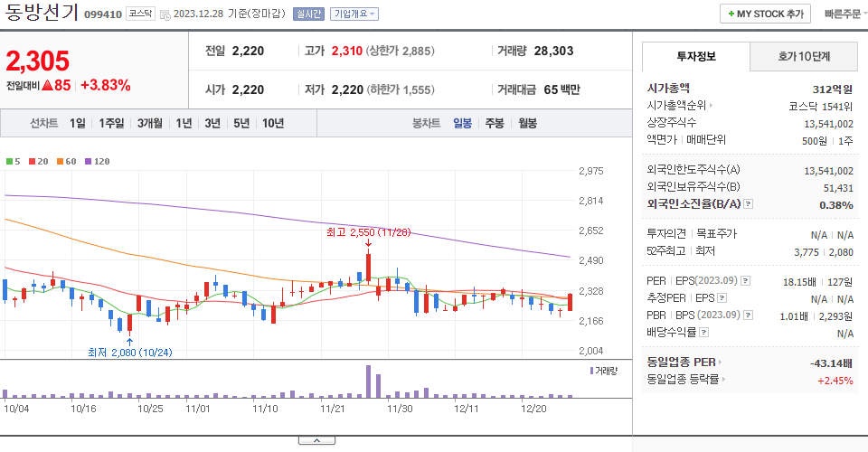Click the purple 120-day moving average swatch
Viewport: 868px width, 452px height.
tap(88, 162)
